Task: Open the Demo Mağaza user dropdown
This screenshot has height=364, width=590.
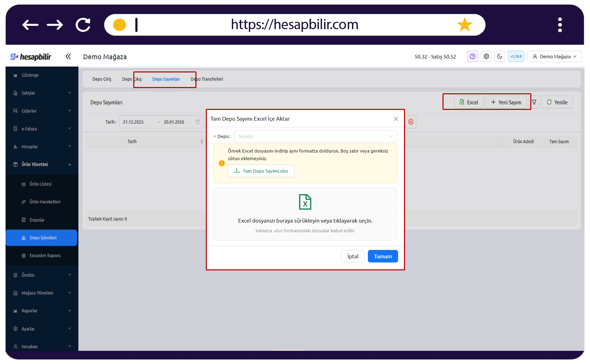Action: 554,56
